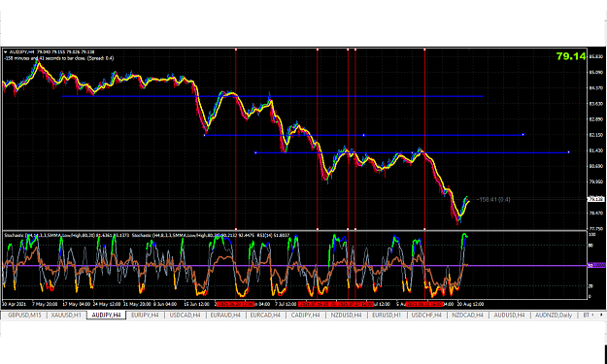Image resolution: width=607 pixels, height=364 pixels.
Task: Click the right endpoint of the 82.15 blue line
Action: click(523, 135)
